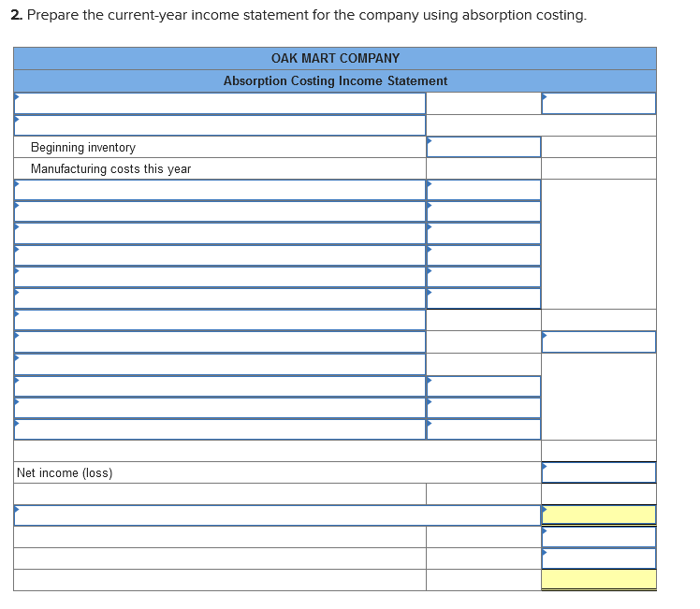This screenshot has width=700, height=609.
Task: Click the OAK MART COMPANY header
Action: pyautogui.click(x=335, y=58)
